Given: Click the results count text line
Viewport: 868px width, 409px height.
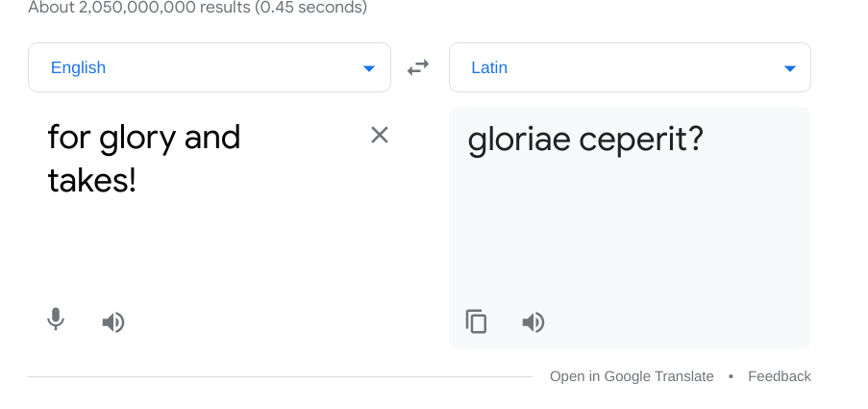Looking at the screenshot, I should click(198, 7).
